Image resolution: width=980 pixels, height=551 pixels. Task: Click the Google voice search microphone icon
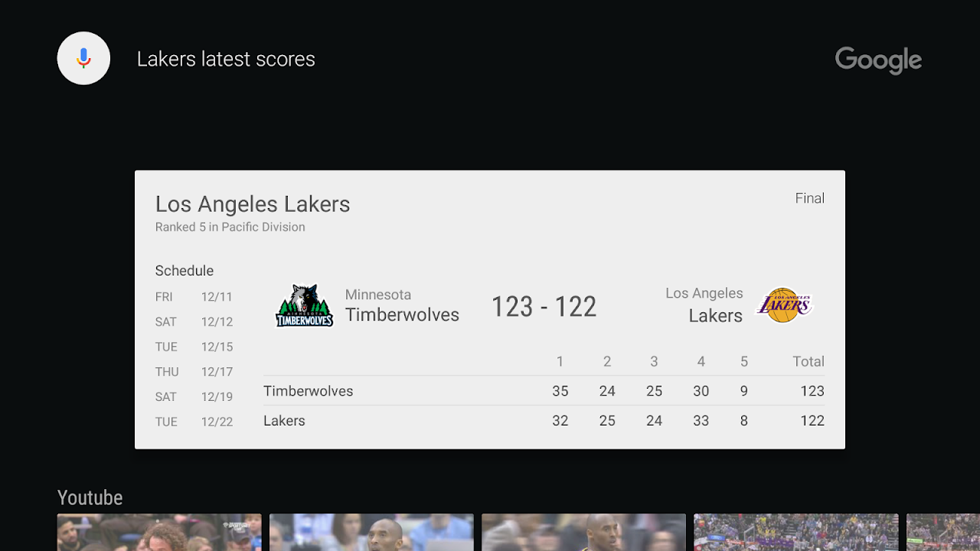(83, 58)
